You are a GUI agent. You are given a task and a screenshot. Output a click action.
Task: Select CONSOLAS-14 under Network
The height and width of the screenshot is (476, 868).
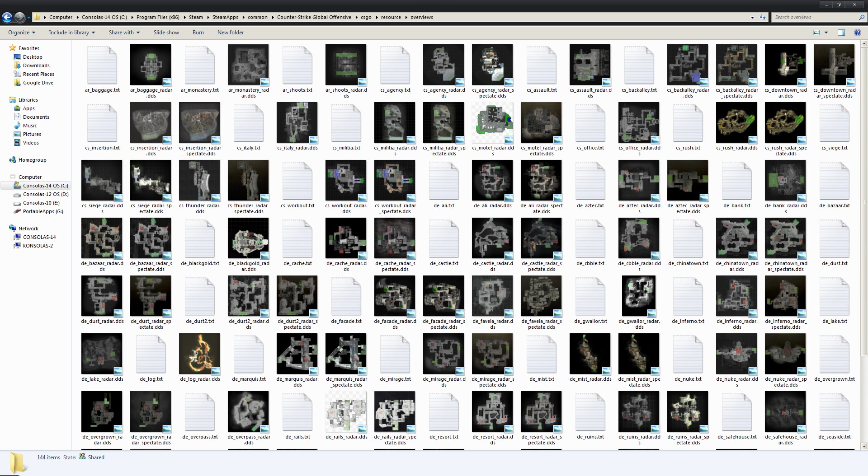[x=39, y=237]
